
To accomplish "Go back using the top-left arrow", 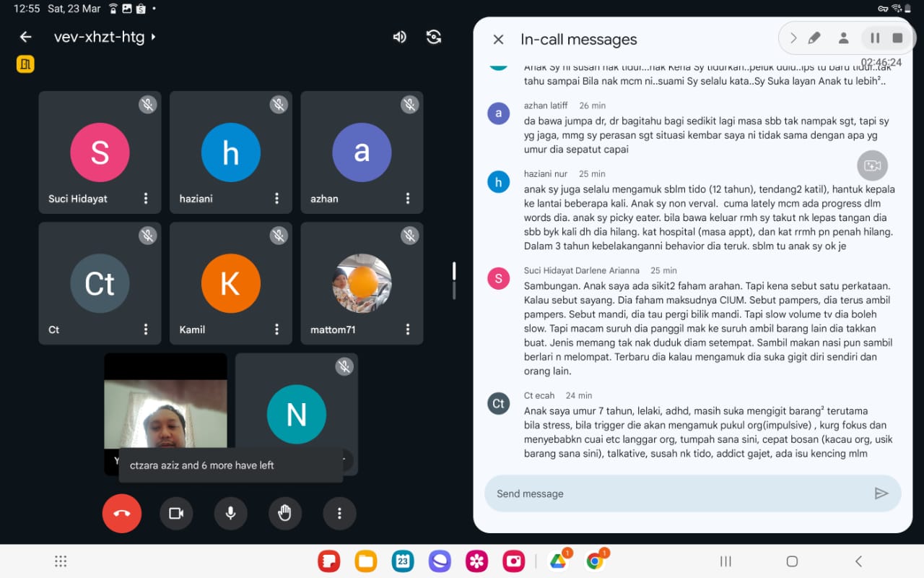I will (x=26, y=37).
